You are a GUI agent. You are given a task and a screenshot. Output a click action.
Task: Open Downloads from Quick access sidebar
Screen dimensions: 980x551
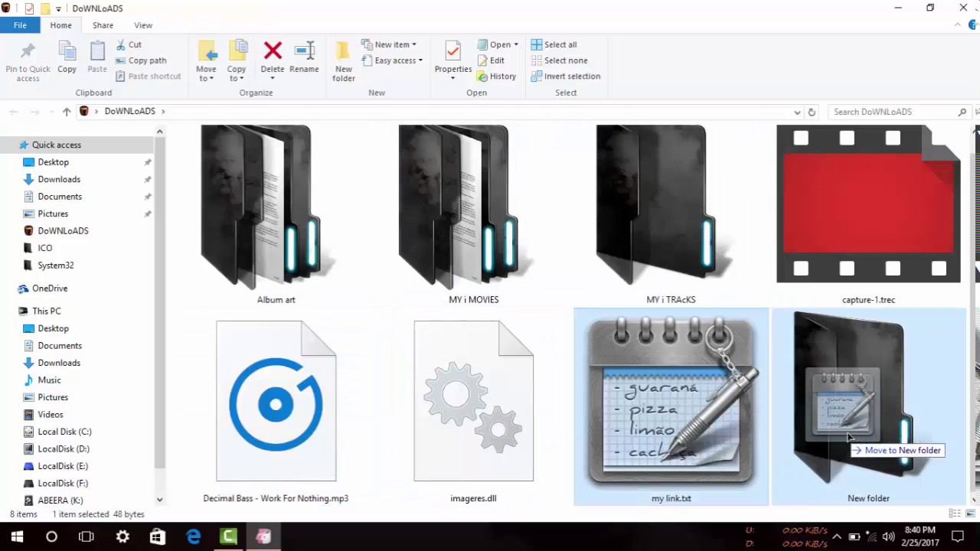click(x=59, y=179)
